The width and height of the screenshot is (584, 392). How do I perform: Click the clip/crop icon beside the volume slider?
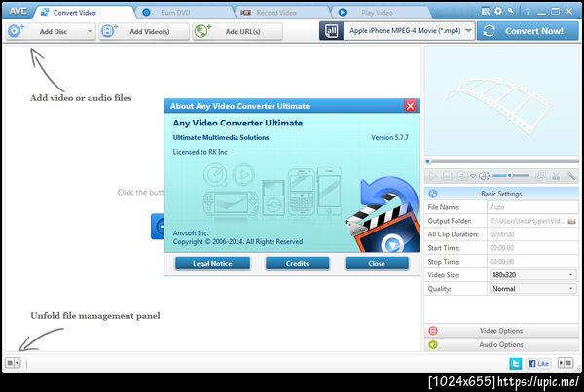540,176
